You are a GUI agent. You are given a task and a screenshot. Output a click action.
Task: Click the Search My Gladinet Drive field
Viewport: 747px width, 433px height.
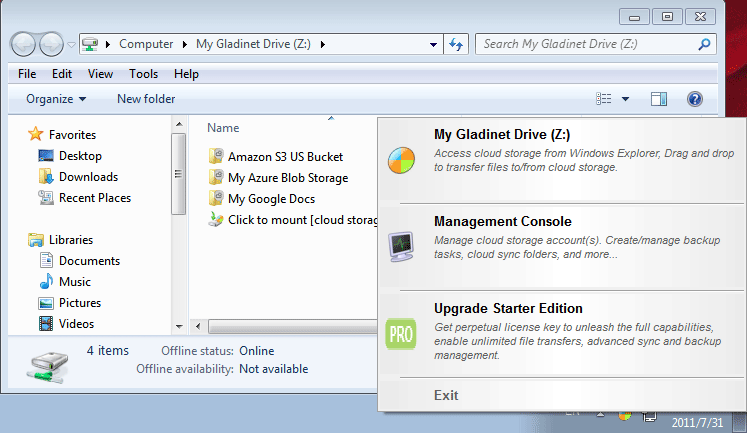click(596, 44)
